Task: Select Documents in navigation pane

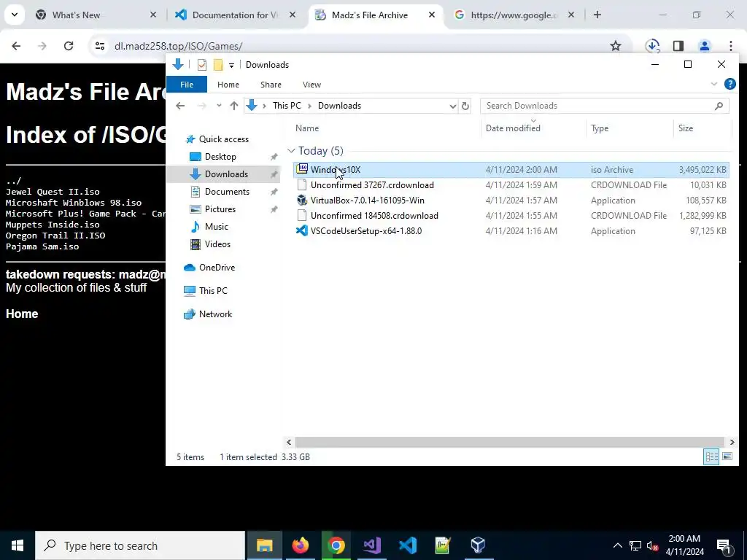Action: click(227, 192)
